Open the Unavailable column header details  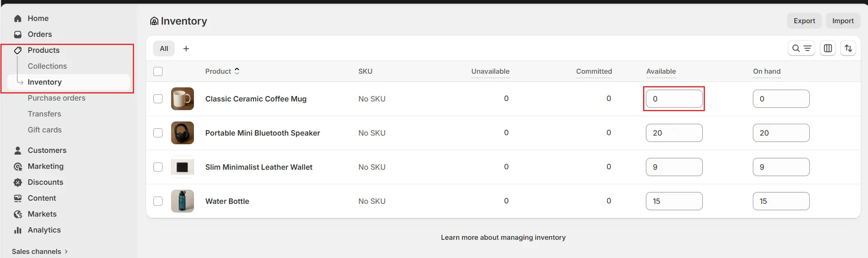(x=490, y=71)
